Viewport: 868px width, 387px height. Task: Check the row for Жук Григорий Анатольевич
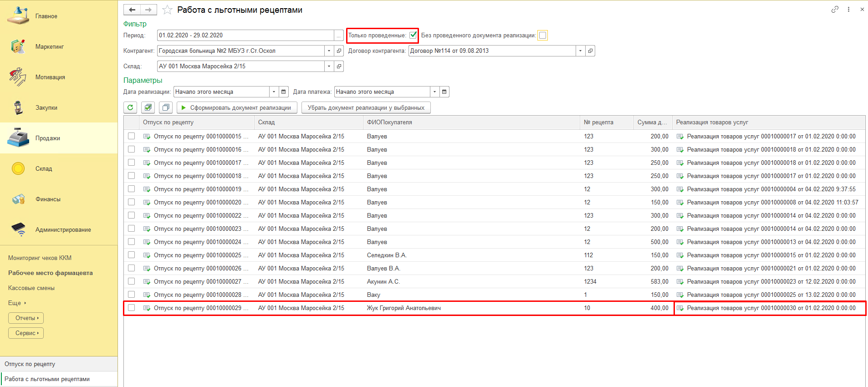pos(132,308)
